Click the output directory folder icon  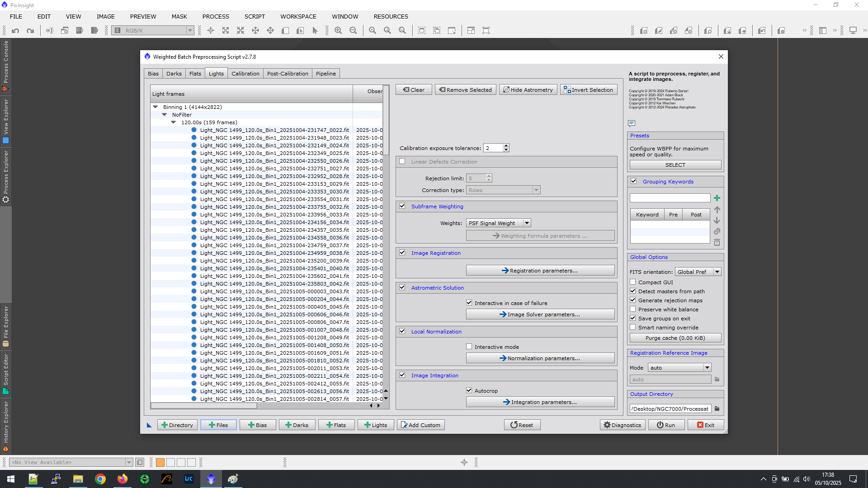click(717, 409)
